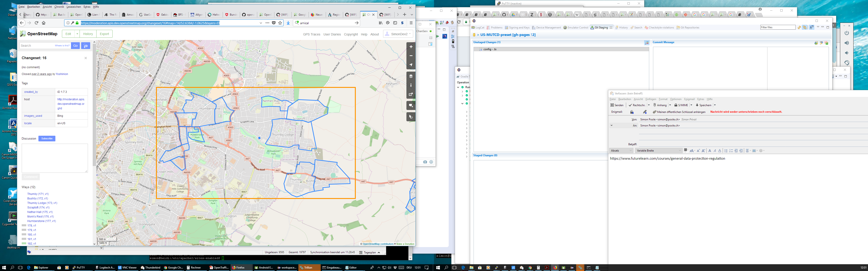Increase font size in email composer

pyautogui.click(x=703, y=151)
